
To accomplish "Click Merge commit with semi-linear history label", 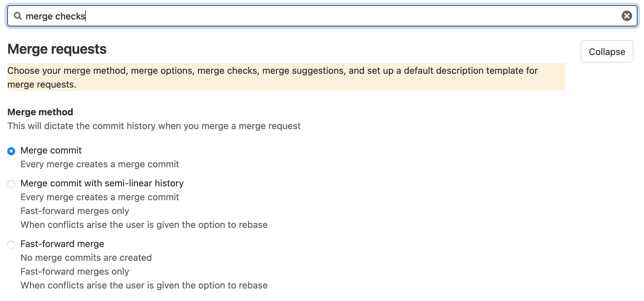I will (102, 183).
